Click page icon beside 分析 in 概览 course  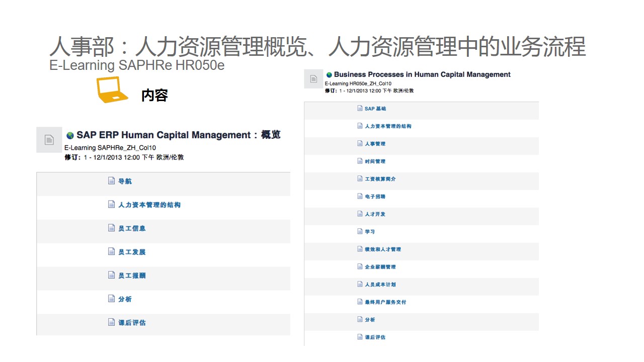[x=112, y=299]
